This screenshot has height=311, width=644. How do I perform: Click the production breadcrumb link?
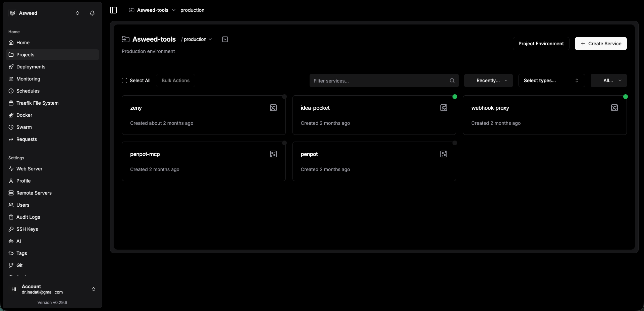[x=192, y=10]
